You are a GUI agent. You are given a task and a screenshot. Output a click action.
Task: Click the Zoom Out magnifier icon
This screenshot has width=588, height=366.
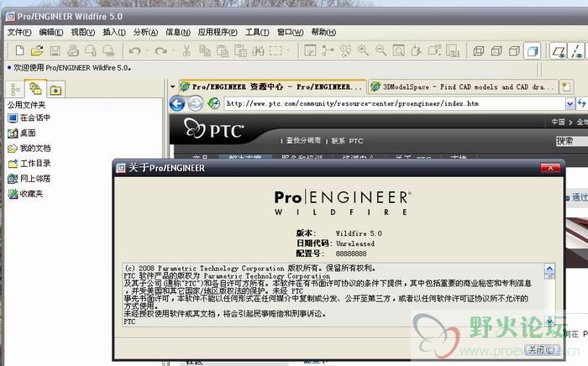(381, 50)
